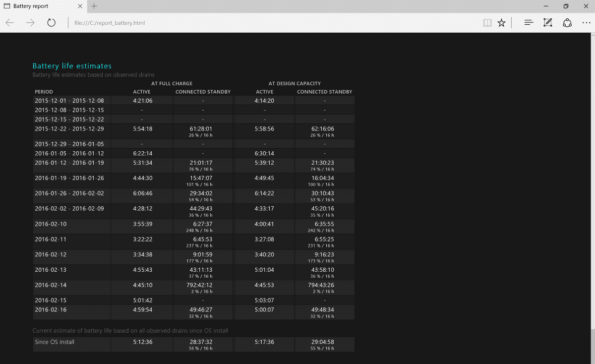Click the address bar with report_battery.html
The width and height of the screenshot is (595, 364).
click(x=273, y=23)
